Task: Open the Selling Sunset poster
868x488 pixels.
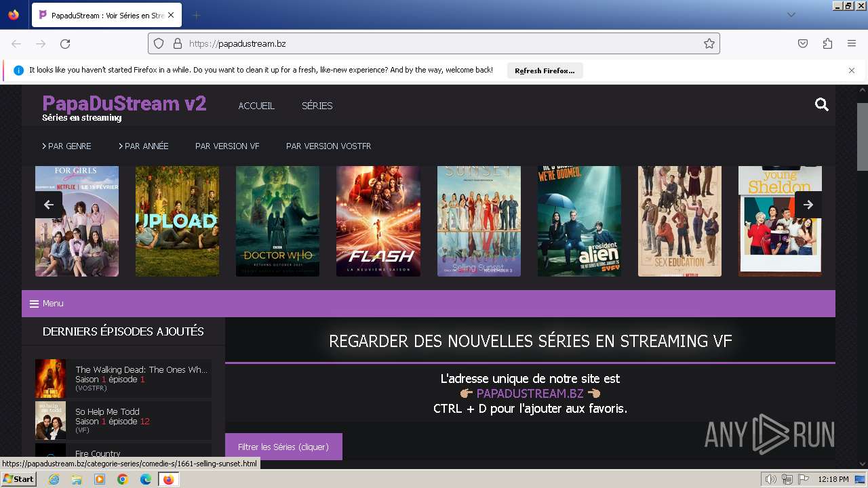Action: [x=479, y=221]
